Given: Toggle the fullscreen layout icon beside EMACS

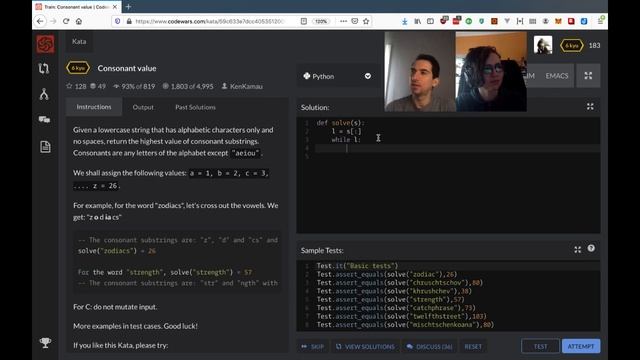Looking at the screenshot, I should click(588, 76).
